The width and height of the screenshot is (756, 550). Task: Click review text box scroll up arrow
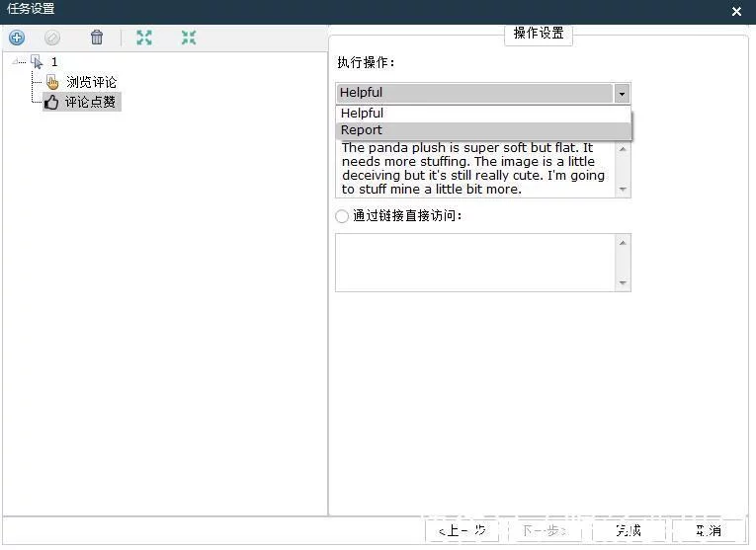pos(623,149)
